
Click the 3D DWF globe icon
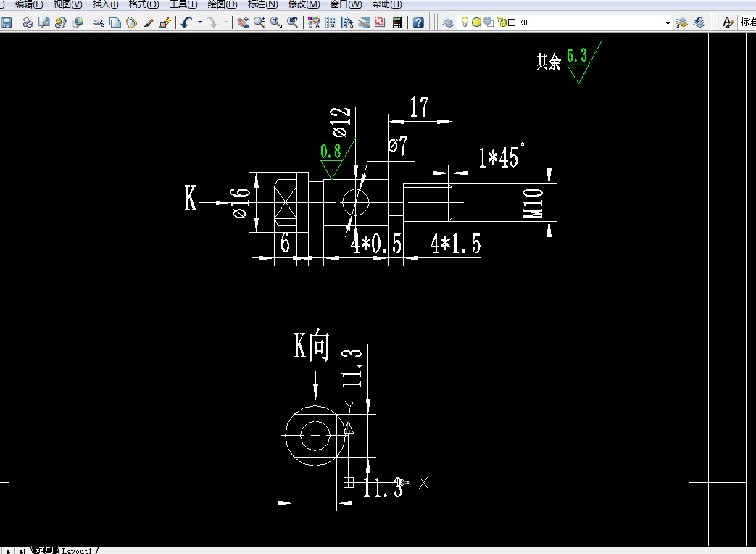point(77,22)
